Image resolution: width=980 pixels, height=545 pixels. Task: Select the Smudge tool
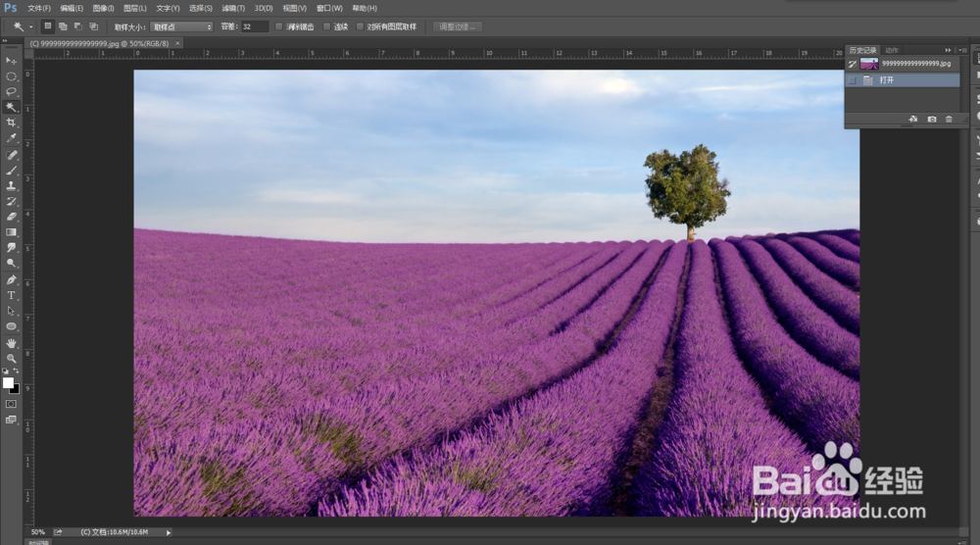tap(11, 247)
